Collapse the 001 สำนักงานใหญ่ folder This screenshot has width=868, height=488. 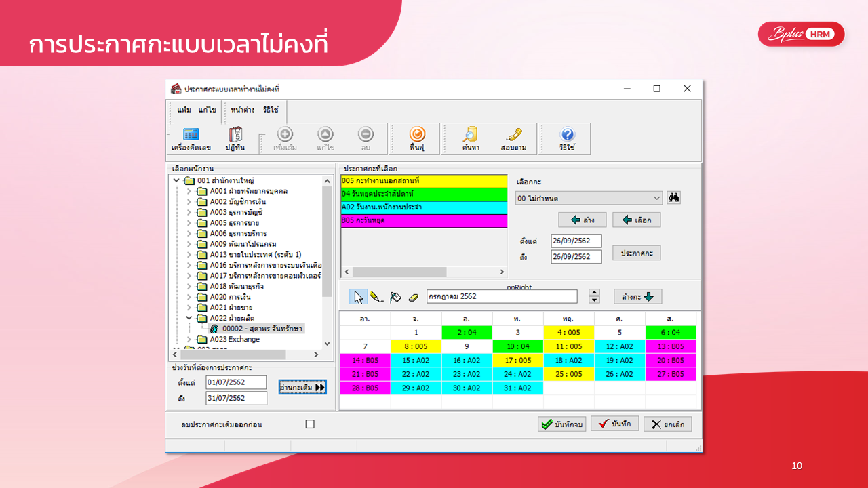tap(177, 180)
